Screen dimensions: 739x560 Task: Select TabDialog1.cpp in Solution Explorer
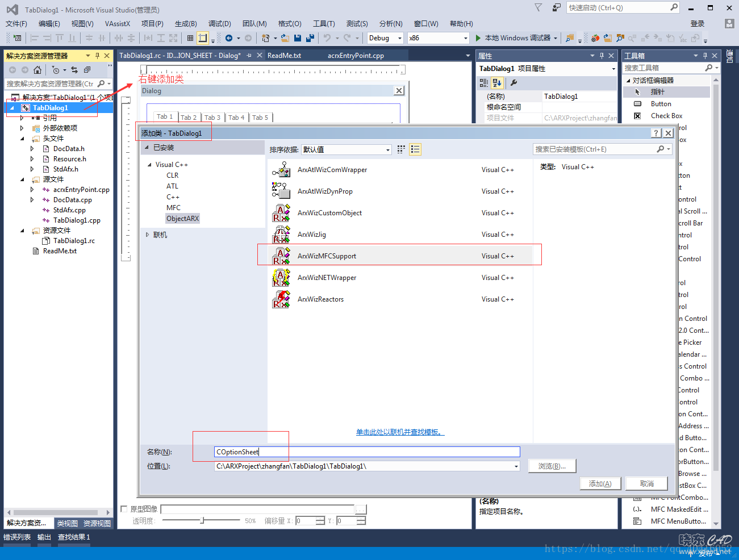point(77,220)
